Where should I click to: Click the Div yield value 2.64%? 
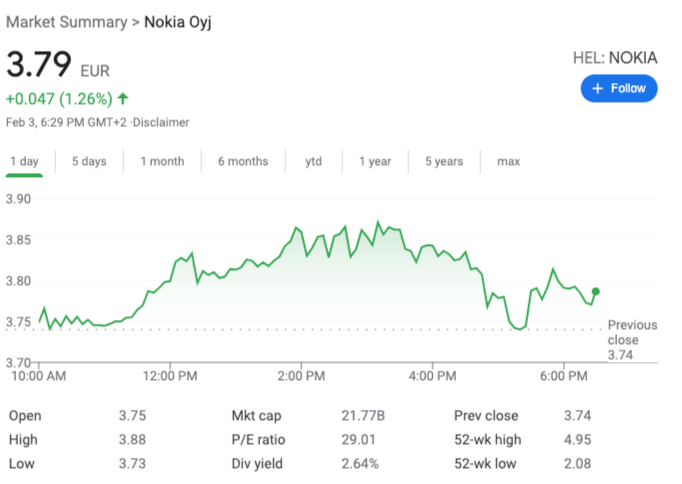click(360, 463)
